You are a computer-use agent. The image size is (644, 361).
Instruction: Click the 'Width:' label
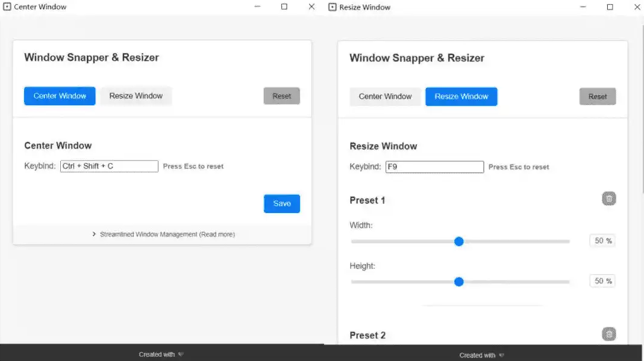[361, 225]
